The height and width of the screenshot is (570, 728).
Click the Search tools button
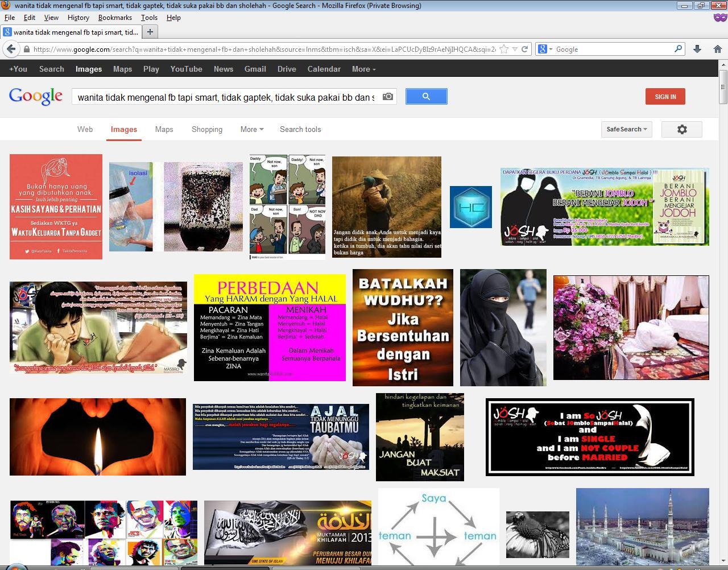[300, 129]
